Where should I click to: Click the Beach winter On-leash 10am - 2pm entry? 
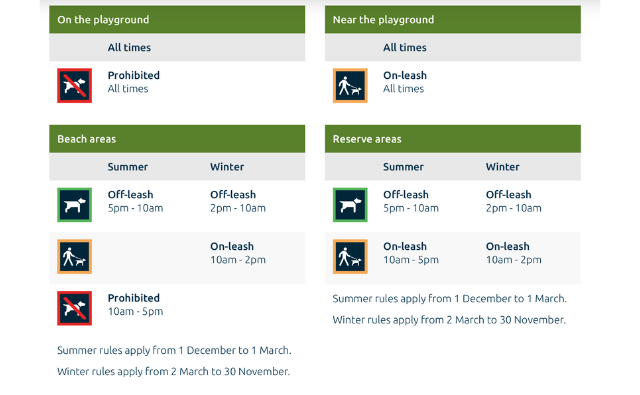coord(238,253)
